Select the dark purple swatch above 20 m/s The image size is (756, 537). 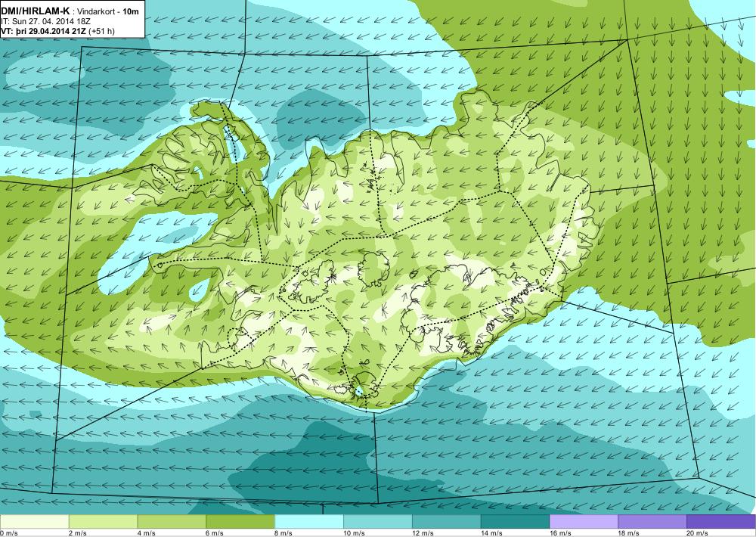(x=721, y=522)
